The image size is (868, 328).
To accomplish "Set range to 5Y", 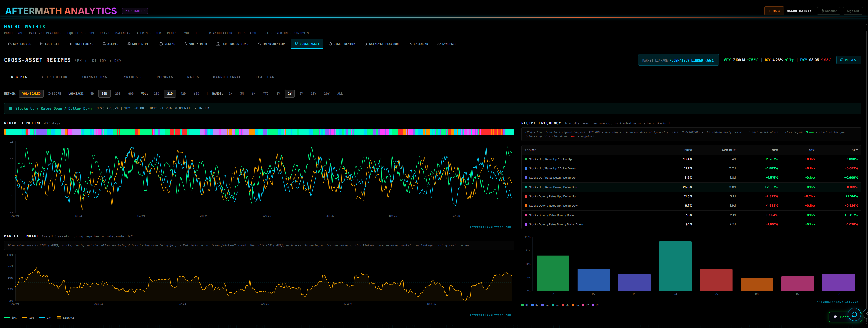I will tap(301, 93).
